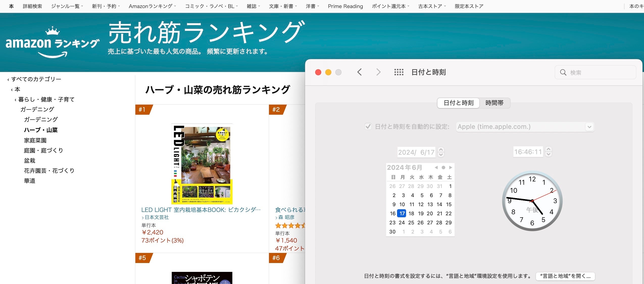Click the "言語と地域"を開く button
The width and height of the screenshot is (644, 284).
565,276
